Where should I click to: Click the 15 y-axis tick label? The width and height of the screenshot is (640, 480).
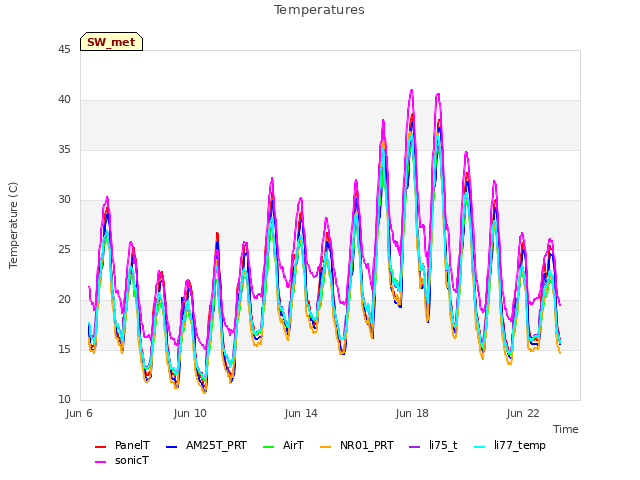pyautogui.click(x=64, y=350)
